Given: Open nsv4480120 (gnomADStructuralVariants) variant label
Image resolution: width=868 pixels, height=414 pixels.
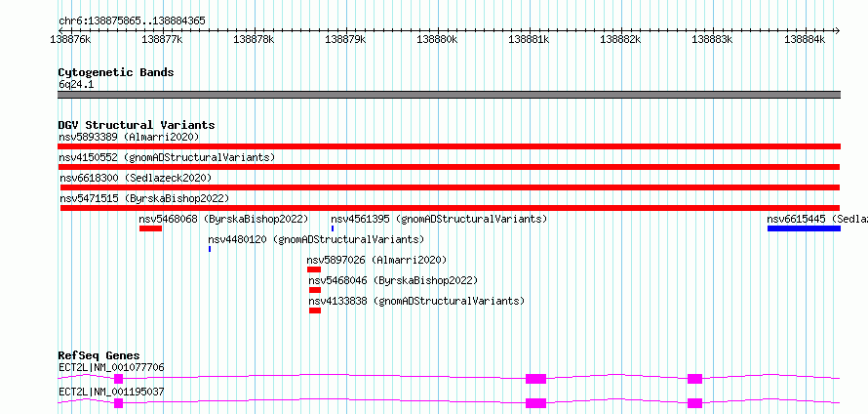Looking at the screenshot, I should click(x=316, y=239).
